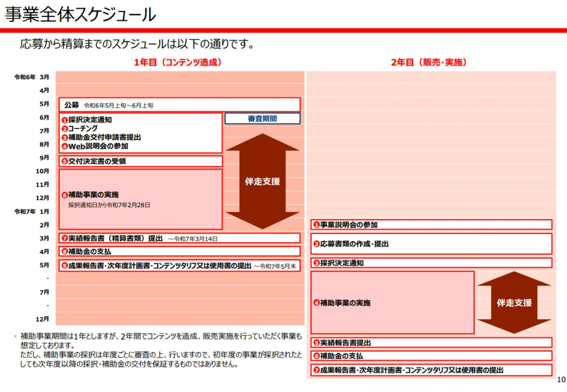Click the 審査期間 box
The height and width of the screenshot is (392, 567).
click(262, 118)
